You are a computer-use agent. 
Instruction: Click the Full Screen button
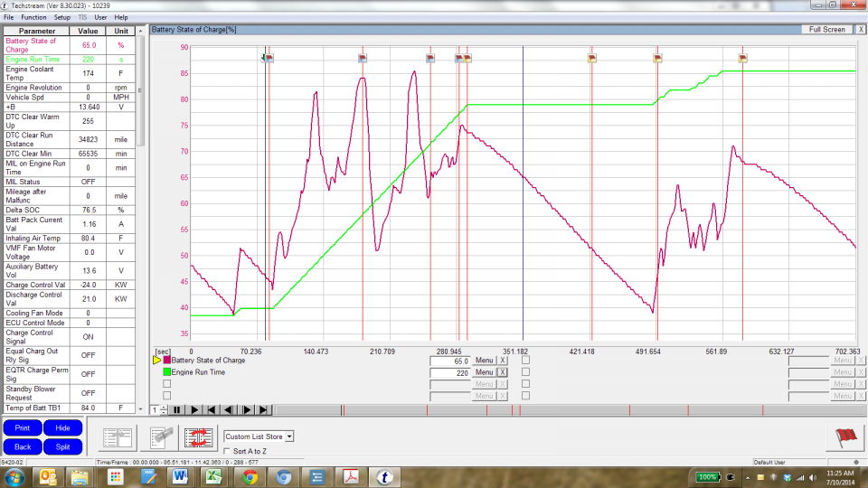(827, 29)
